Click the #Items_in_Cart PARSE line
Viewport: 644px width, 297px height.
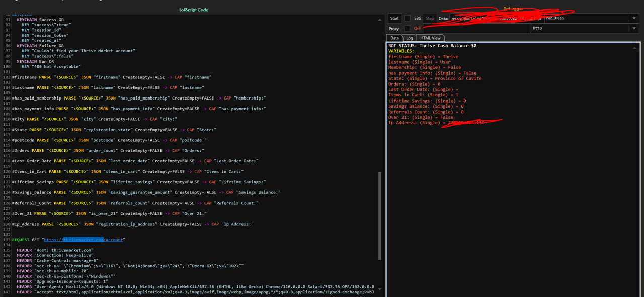tap(127, 172)
